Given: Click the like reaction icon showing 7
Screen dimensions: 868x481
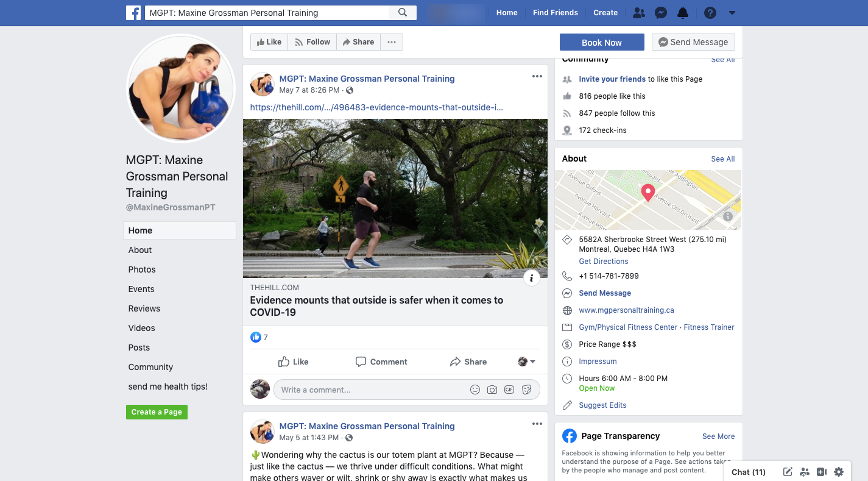Looking at the screenshot, I should click(x=256, y=337).
